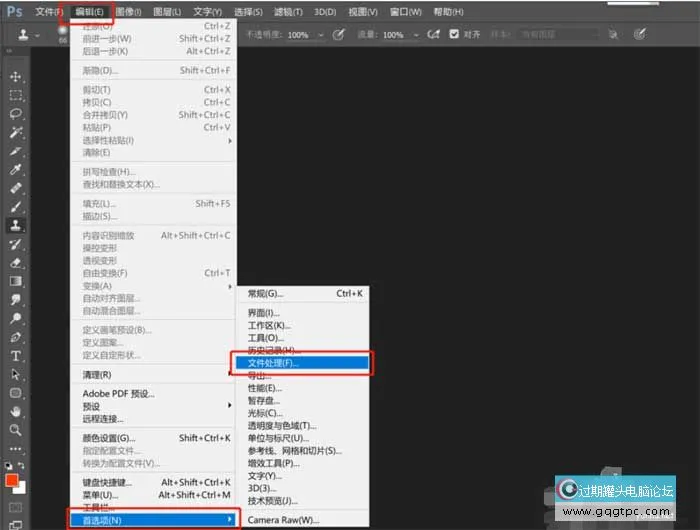700x530 pixels.
Task: Select the Lasso tool
Action: point(16,114)
